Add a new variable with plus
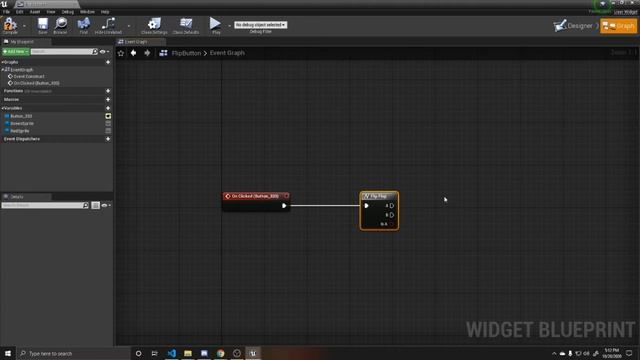Image resolution: width=640 pixels, height=360 pixels. click(108, 108)
